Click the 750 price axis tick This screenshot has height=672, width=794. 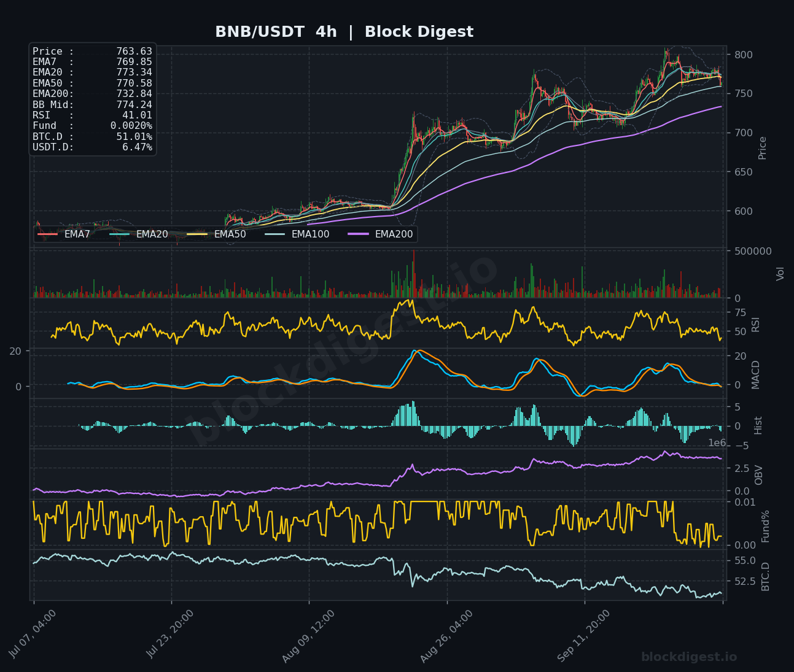744,94
